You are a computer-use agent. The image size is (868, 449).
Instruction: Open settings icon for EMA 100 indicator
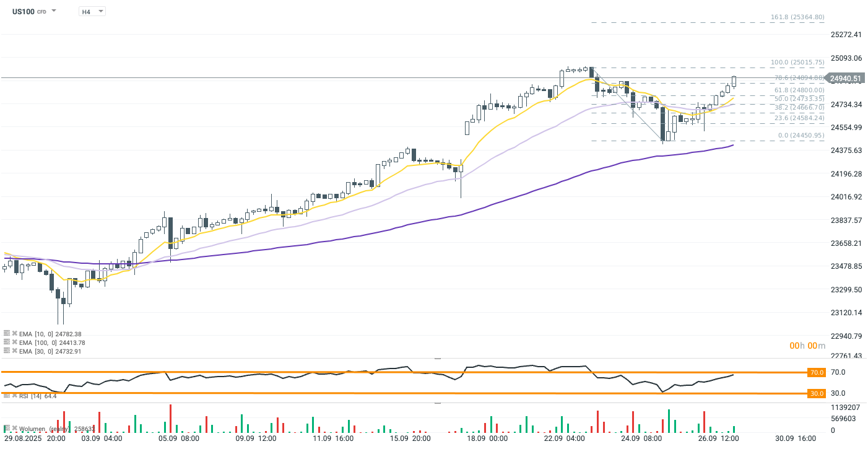tap(7, 342)
